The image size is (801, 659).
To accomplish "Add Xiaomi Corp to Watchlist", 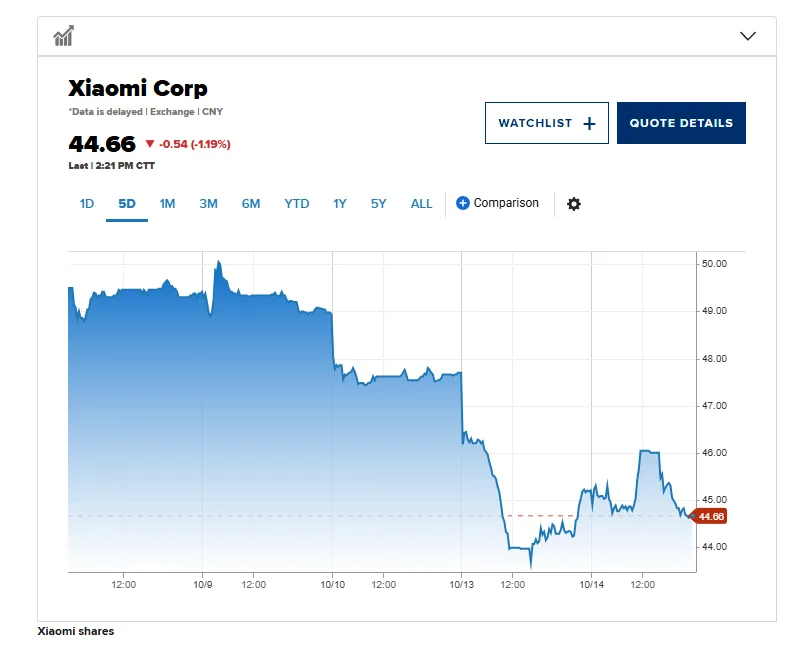I will tap(546, 123).
